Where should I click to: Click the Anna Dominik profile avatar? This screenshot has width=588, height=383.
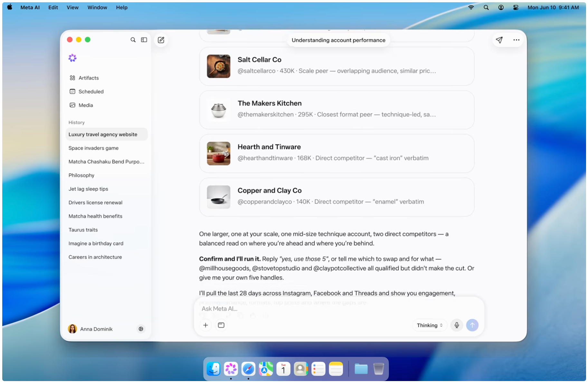point(72,329)
